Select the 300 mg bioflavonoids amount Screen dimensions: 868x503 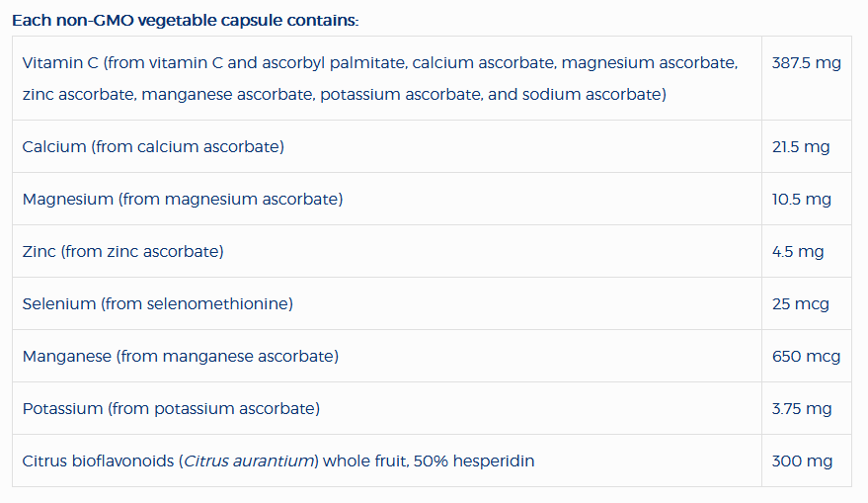pyautogui.click(x=802, y=461)
